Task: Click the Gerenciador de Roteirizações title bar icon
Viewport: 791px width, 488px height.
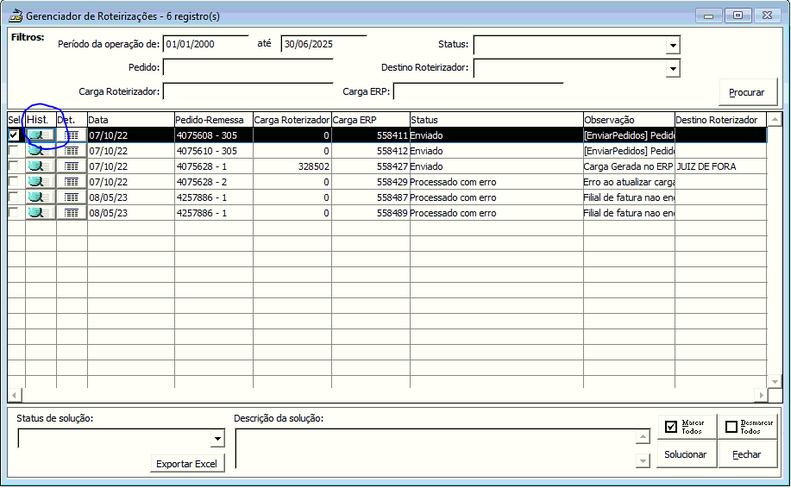Action: point(16,16)
